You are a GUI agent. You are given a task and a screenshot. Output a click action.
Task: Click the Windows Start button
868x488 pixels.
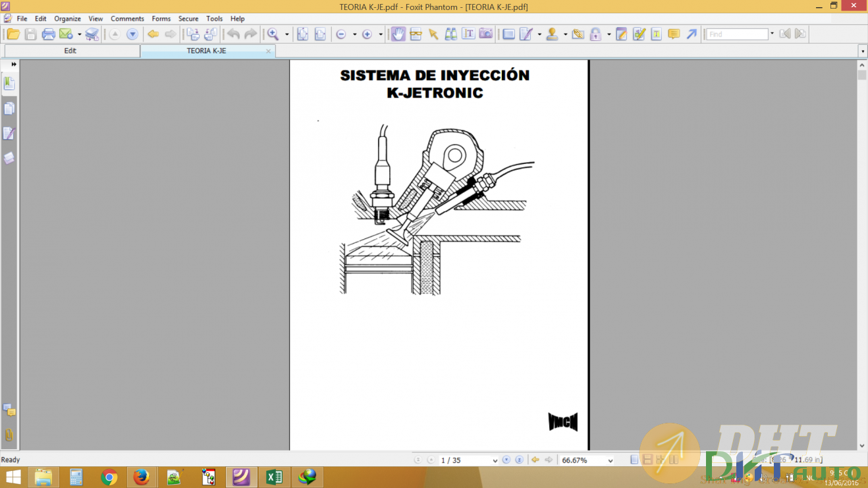(14, 477)
